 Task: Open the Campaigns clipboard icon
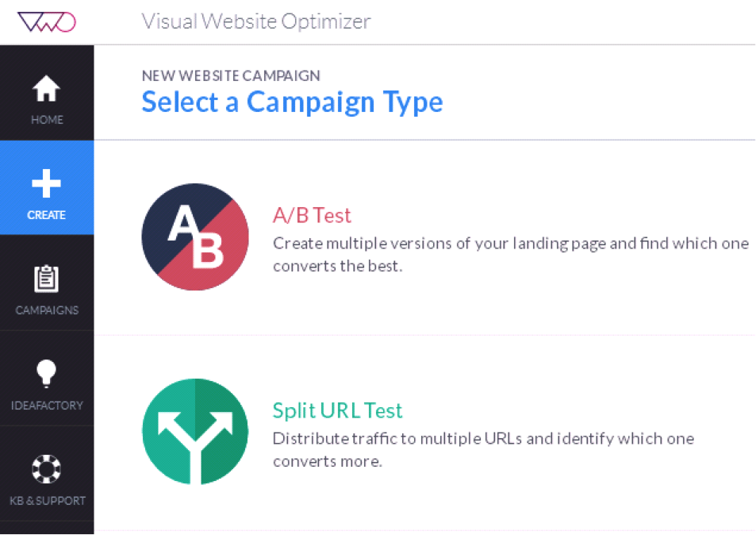(x=46, y=279)
